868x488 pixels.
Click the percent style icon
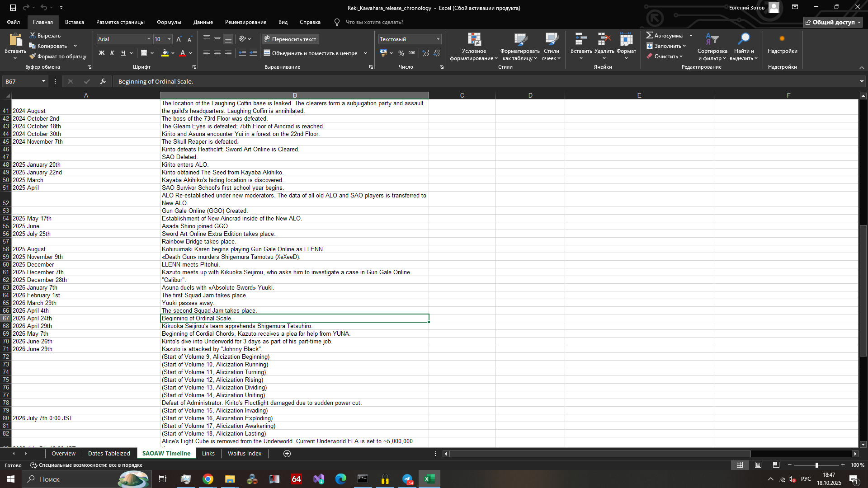[x=401, y=53]
